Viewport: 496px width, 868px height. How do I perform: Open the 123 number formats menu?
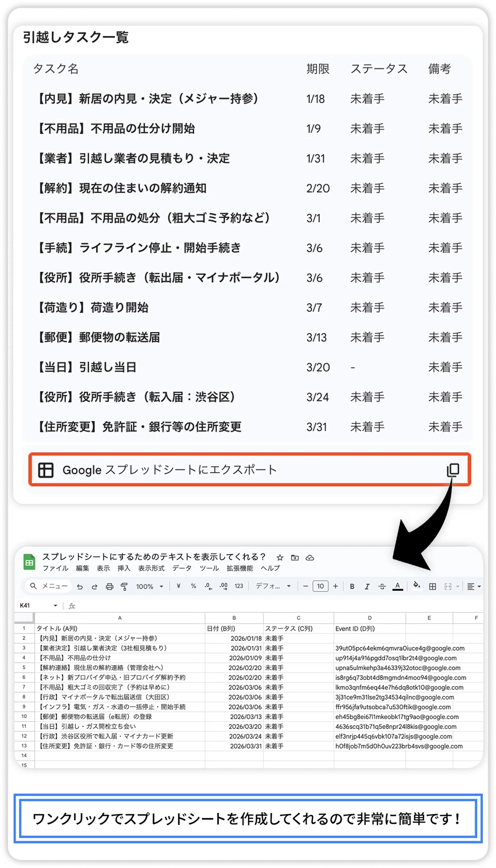[239, 586]
